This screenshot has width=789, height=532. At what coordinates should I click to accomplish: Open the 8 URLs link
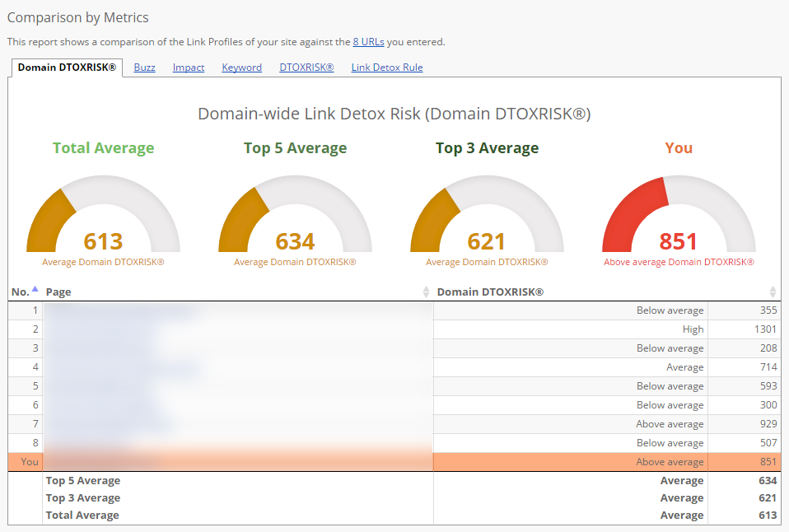point(368,41)
